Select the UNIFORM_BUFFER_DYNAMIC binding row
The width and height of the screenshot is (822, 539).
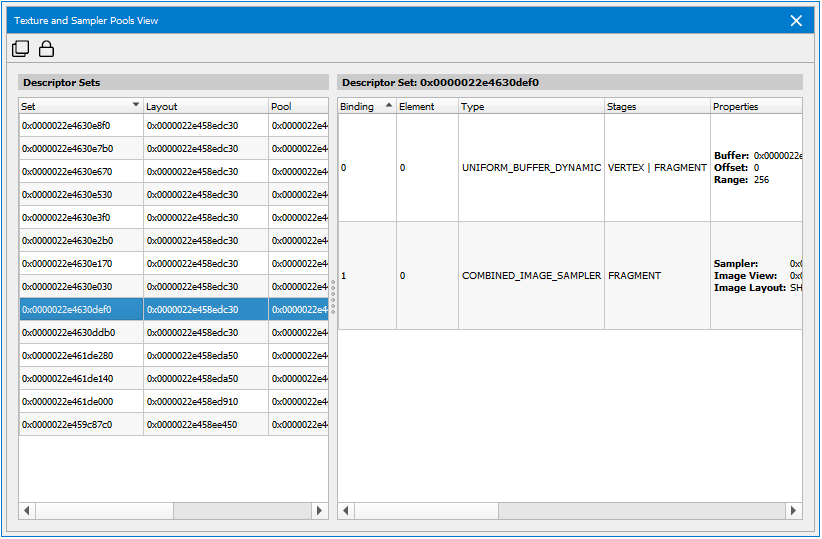[531, 168]
